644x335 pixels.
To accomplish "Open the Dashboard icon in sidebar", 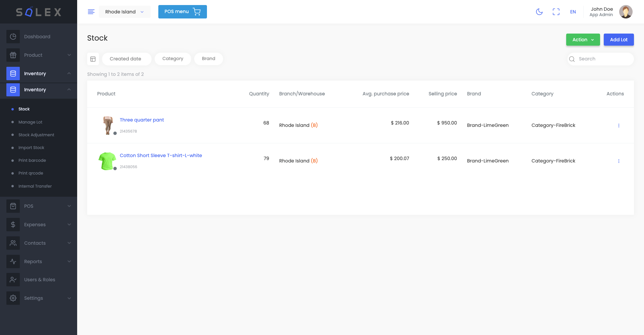I will pyautogui.click(x=13, y=36).
